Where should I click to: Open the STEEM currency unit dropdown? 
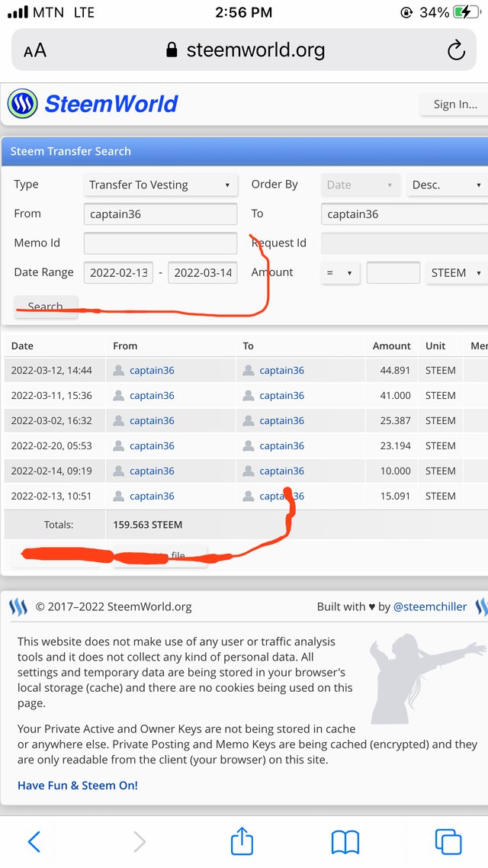coord(457,273)
